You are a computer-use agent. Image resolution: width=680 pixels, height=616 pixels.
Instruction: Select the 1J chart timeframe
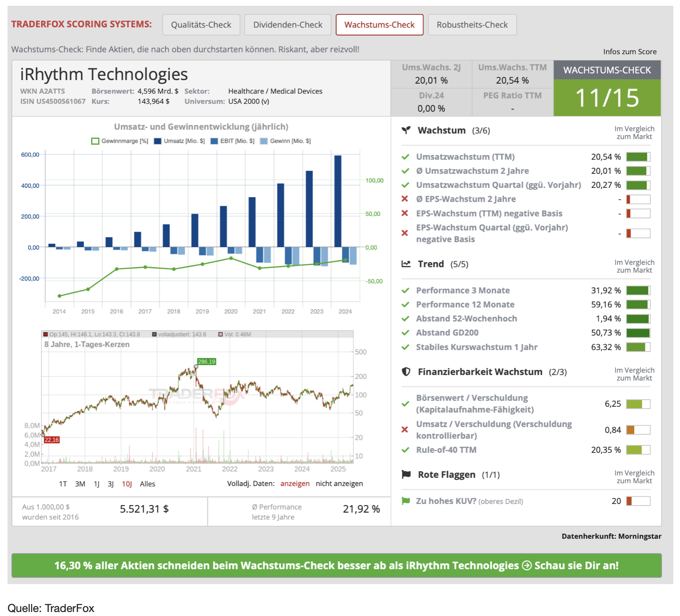click(x=97, y=484)
